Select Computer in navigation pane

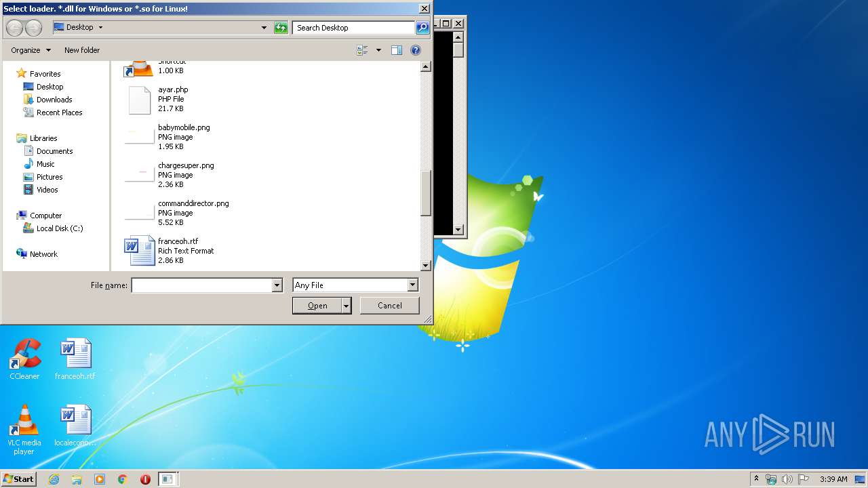[45, 216]
